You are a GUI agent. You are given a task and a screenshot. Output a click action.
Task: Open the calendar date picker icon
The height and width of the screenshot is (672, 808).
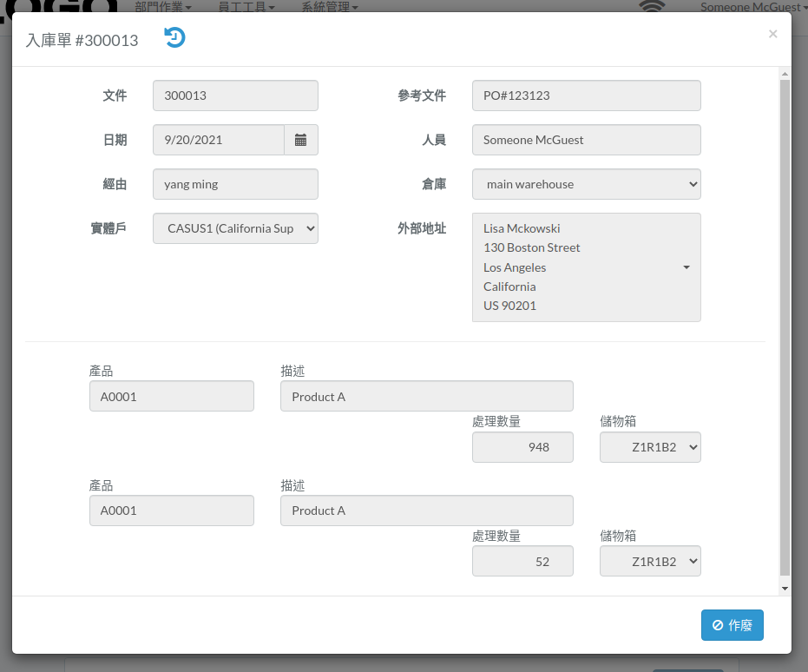point(301,140)
